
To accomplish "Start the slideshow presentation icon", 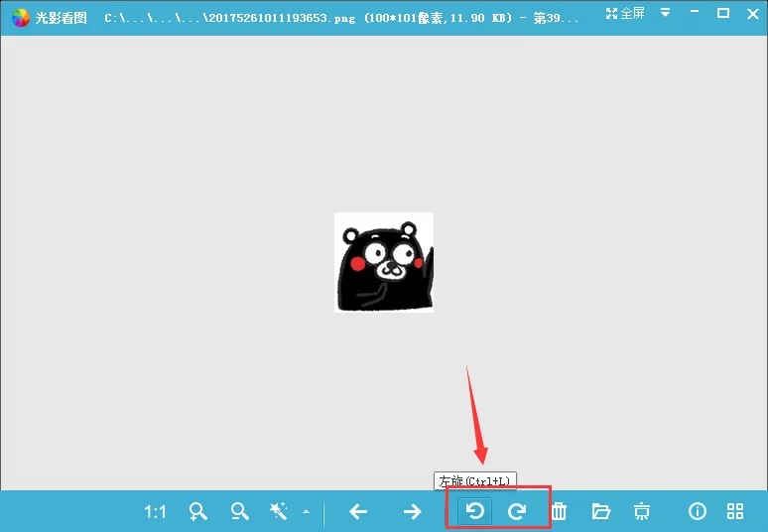I will (x=642, y=511).
